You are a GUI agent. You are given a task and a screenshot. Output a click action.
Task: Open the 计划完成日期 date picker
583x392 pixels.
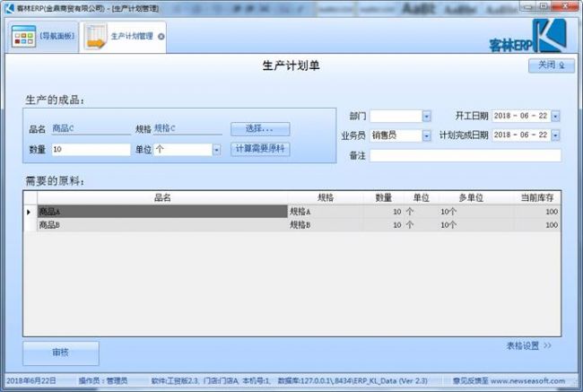click(555, 135)
